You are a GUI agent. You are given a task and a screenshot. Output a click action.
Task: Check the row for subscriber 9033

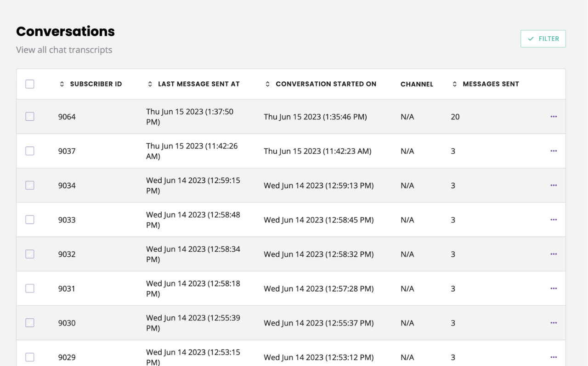point(29,220)
